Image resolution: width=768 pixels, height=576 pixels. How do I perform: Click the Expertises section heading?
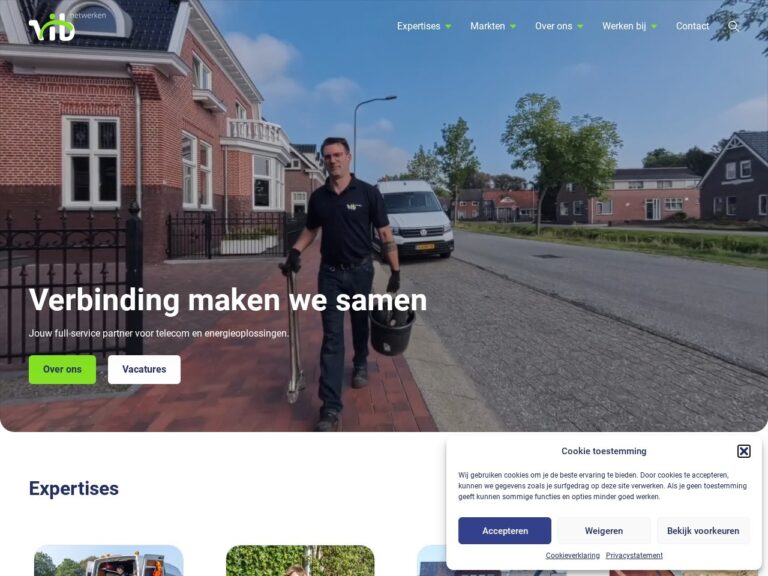click(73, 488)
